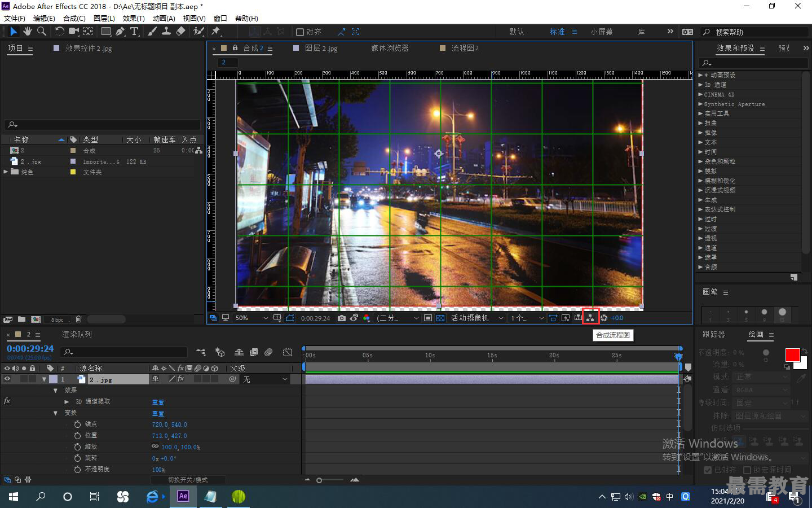Select the Eraser tool

pos(180,32)
